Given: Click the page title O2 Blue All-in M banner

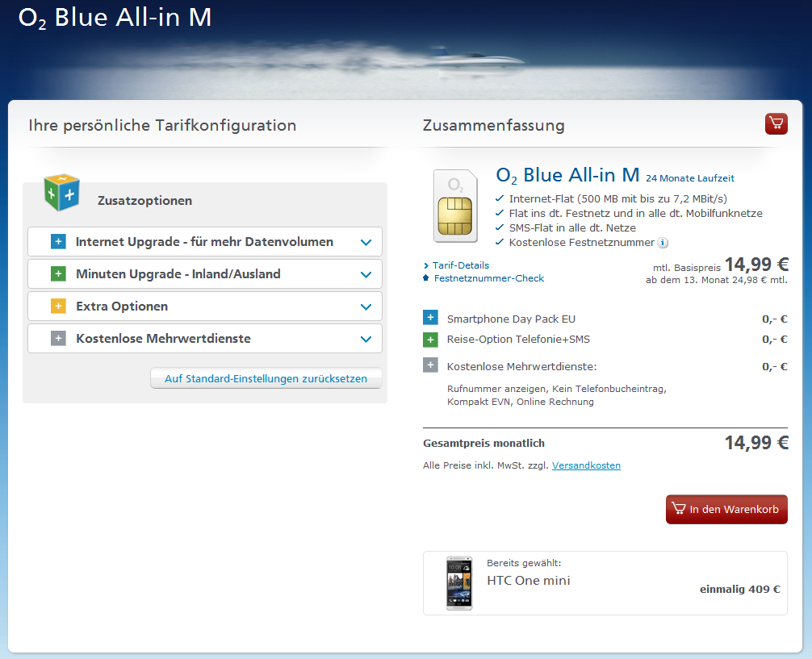Looking at the screenshot, I should coord(115,18).
